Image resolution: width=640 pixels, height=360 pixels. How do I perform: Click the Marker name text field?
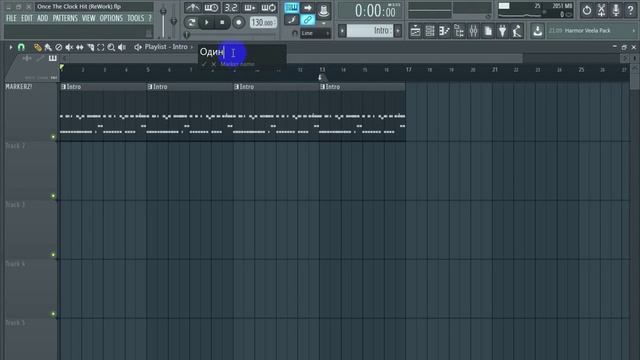tap(242, 52)
